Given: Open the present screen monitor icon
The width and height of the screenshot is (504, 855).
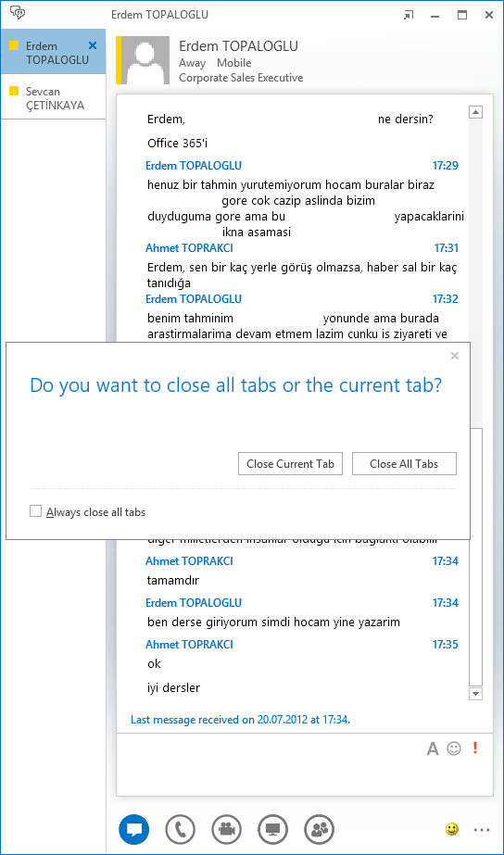Looking at the screenshot, I should click(x=272, y=829).
